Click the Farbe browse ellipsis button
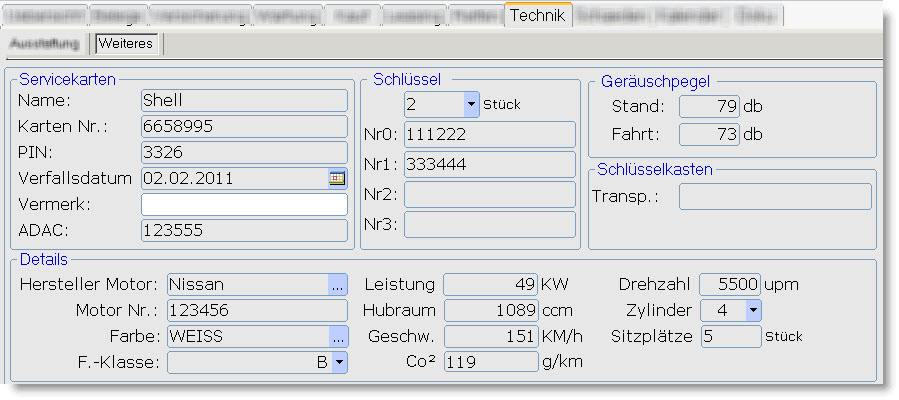The height and width of the screenshot is (400, 899). pos(338,337)
